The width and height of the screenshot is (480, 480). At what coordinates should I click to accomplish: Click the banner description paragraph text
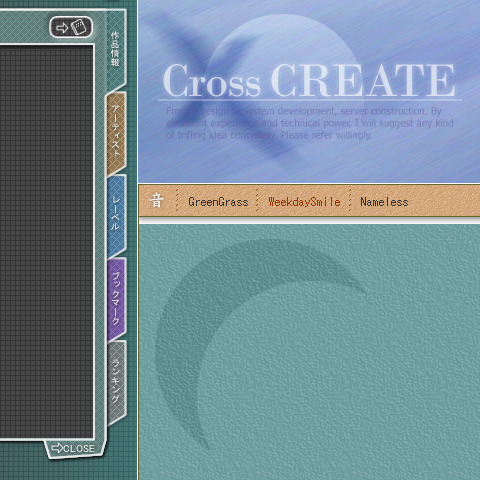click(310, 123)
